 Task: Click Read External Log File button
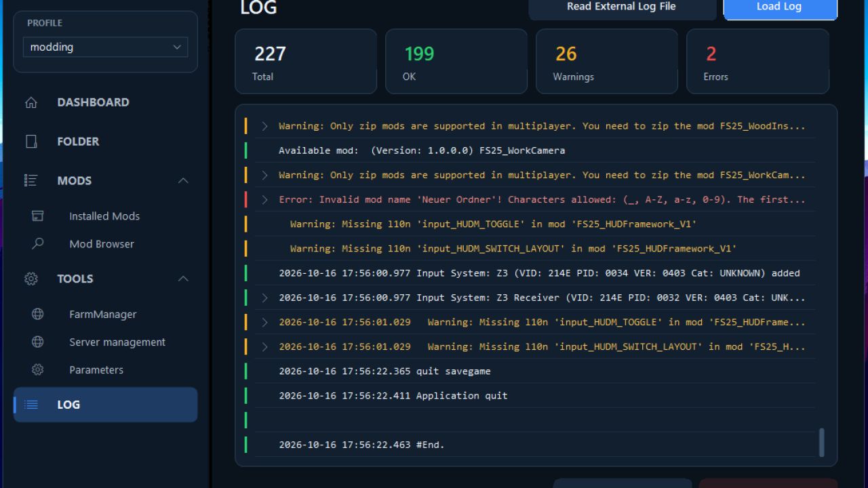tap(622, 8)
